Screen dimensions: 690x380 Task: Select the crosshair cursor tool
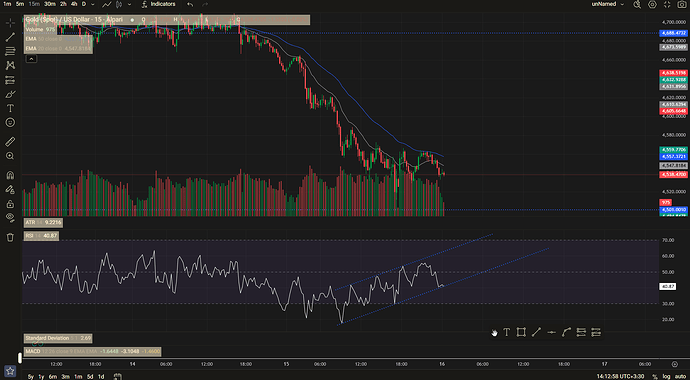coord(10,22)
